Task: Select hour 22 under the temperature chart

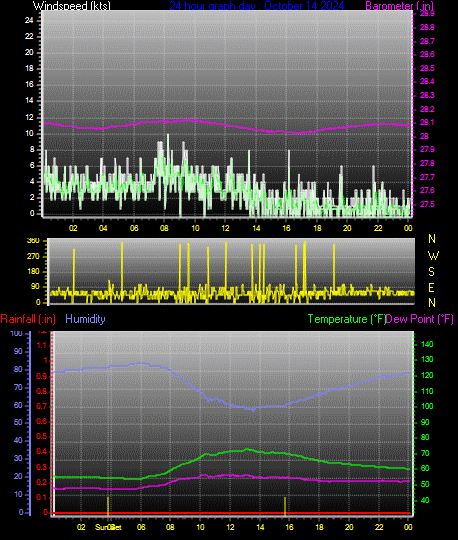Action: [x=379, y=527]
